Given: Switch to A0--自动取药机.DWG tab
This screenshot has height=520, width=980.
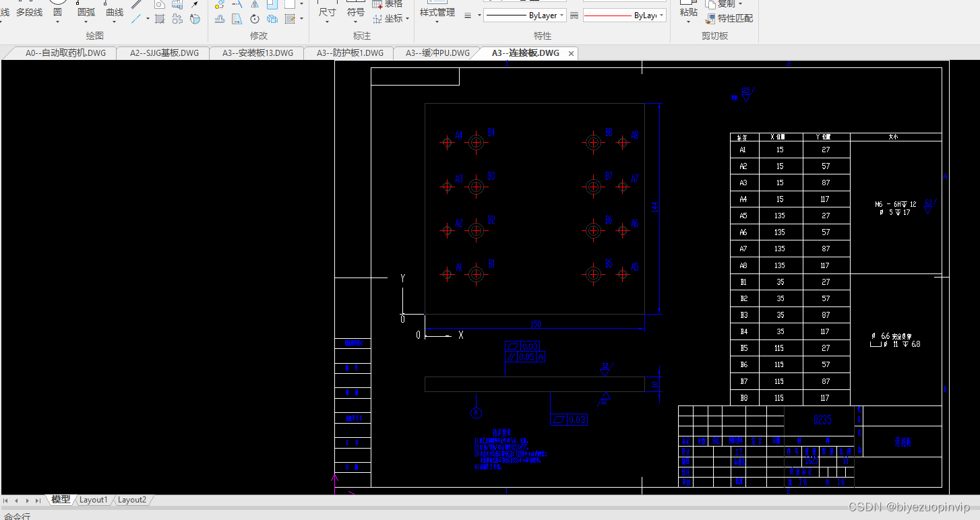Looking at the screenshot, I should [65, 53].
